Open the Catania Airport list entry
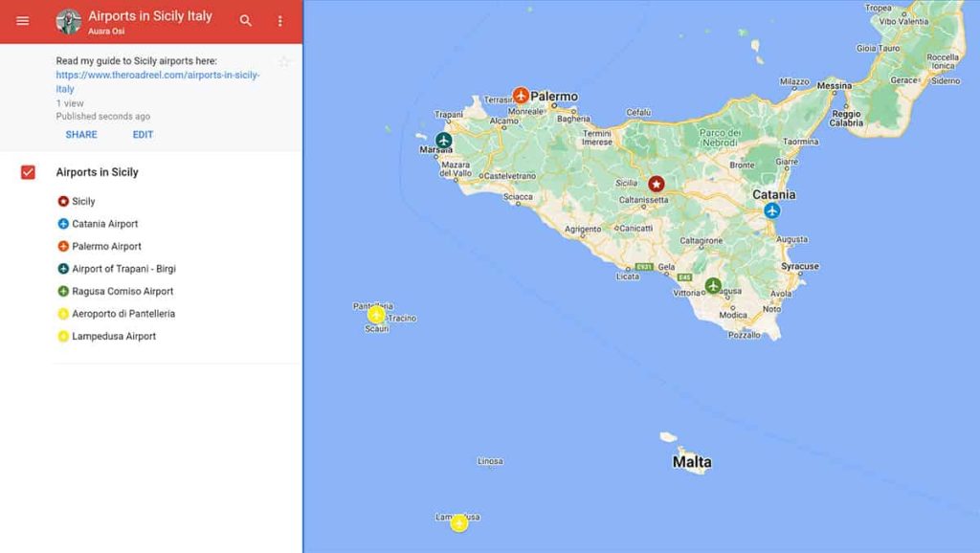 pyautogui.click(x=105, y=224)
